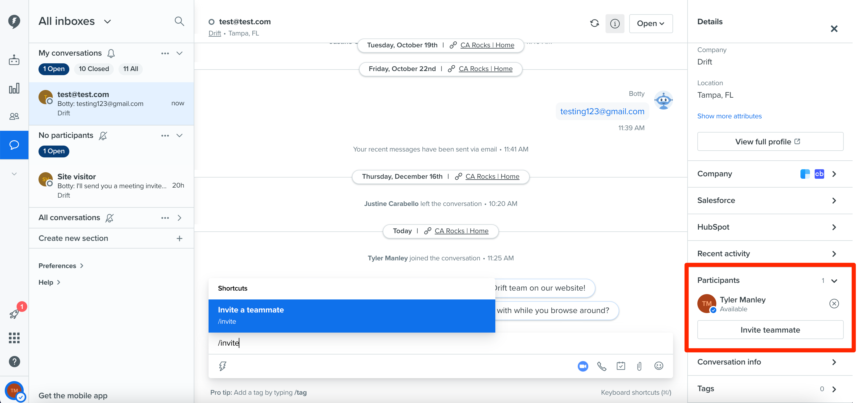Screen dimensions: 868x403
Task: Collapse the No participants section
Action: coord(180,135)
